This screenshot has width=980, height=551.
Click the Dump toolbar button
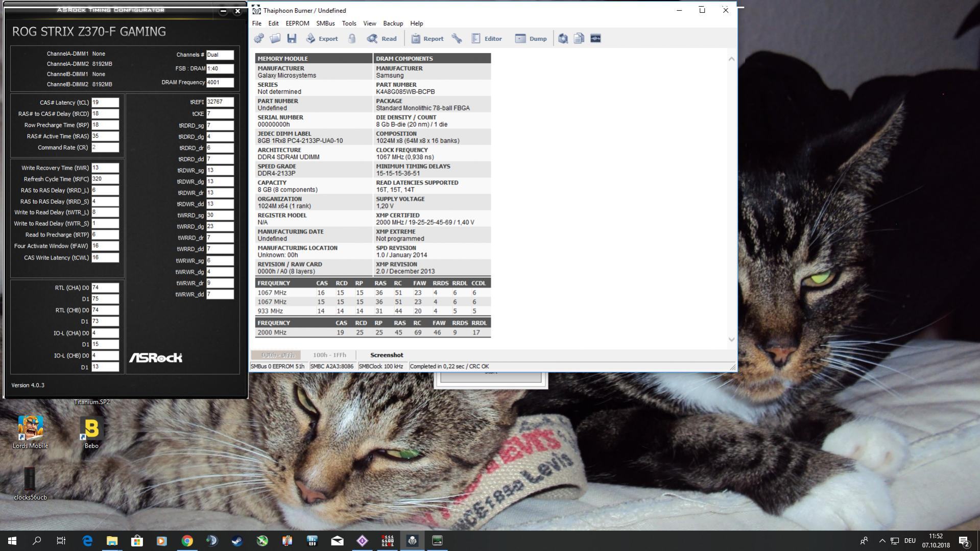point(531,38)
